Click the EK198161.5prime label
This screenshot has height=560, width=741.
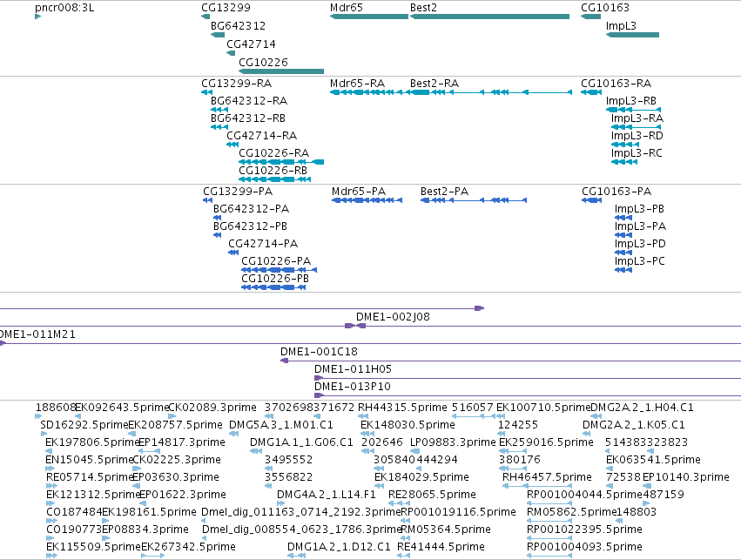tap(149, 512)
